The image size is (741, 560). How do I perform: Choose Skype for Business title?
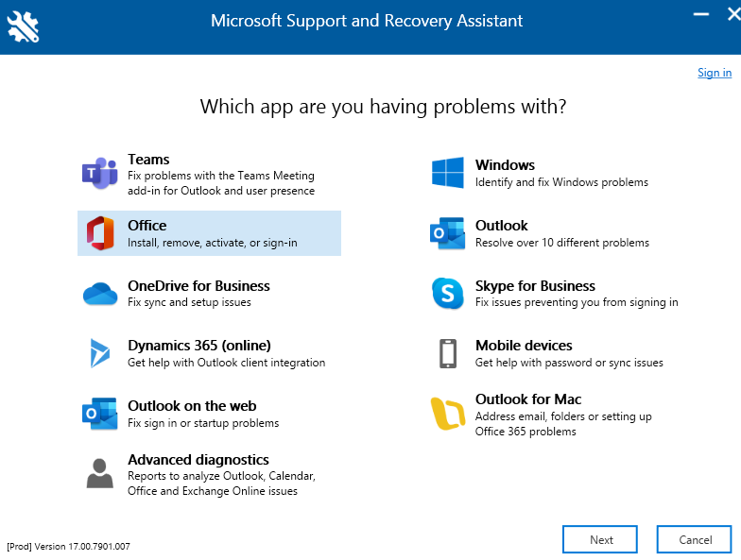pos(535,286)
